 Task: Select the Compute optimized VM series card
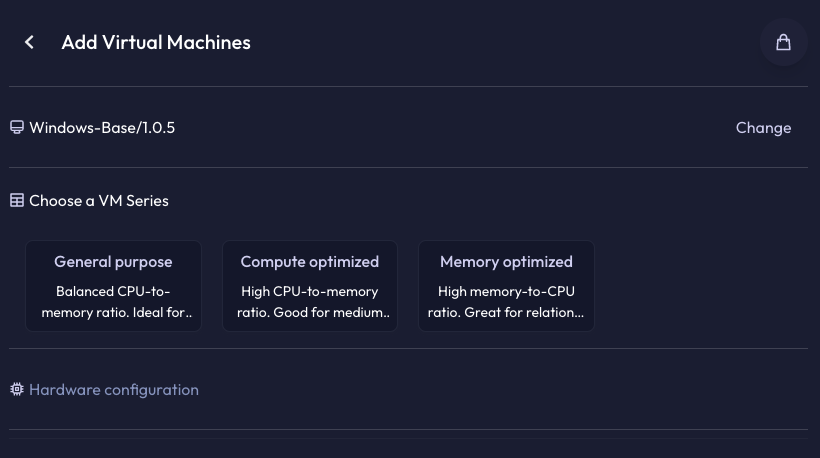pos(310,286)
